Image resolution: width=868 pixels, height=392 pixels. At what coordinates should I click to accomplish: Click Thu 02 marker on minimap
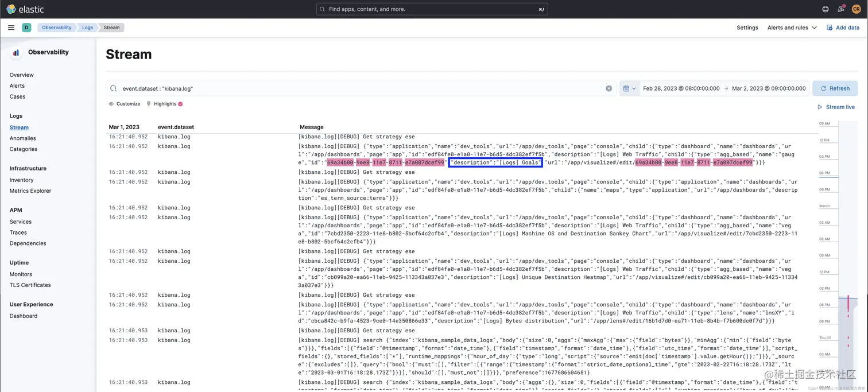825,338
